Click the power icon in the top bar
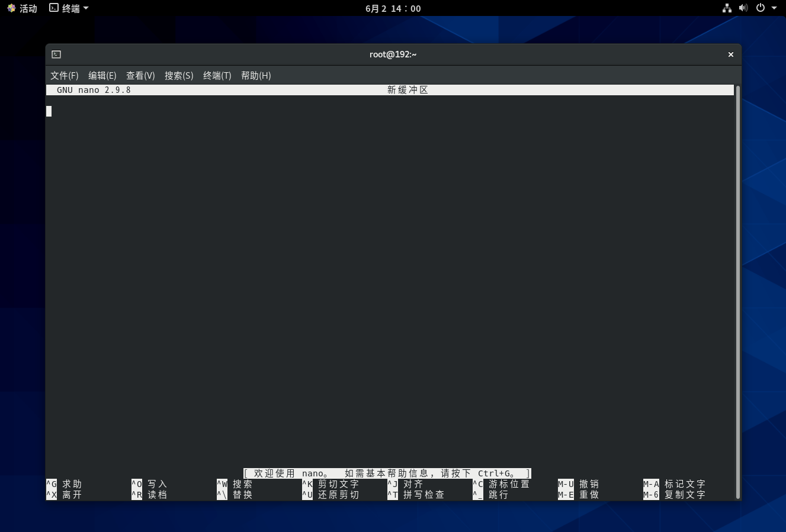 tap(761, 8)
